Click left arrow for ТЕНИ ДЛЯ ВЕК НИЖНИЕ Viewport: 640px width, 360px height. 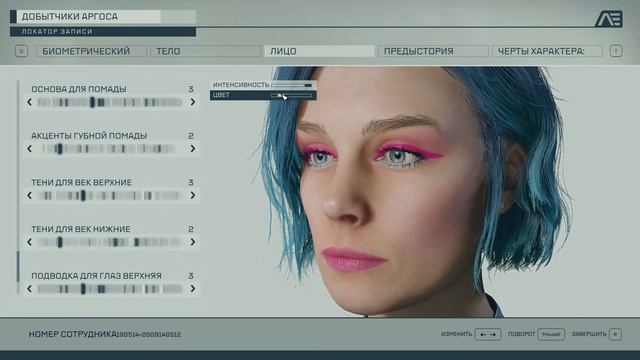[29, 242]
